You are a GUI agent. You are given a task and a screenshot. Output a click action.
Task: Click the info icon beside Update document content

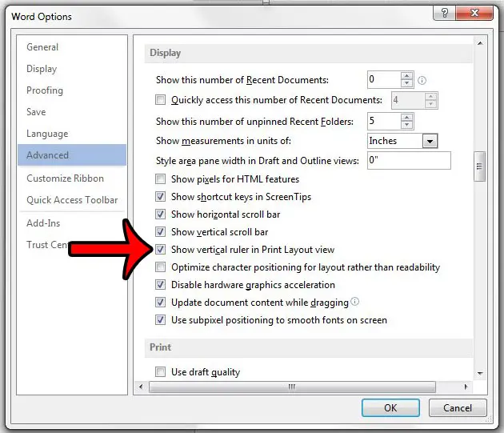pyautogui.click(x=354, y=302)
